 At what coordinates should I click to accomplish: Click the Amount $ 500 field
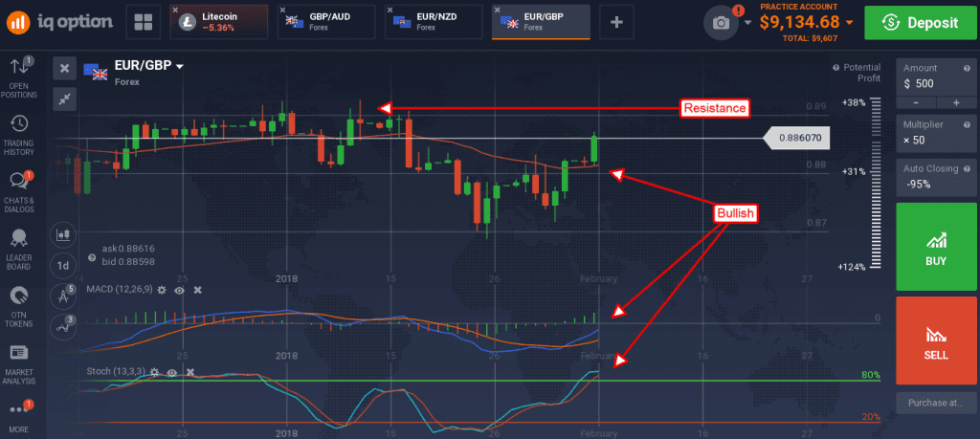pos(935,77)
